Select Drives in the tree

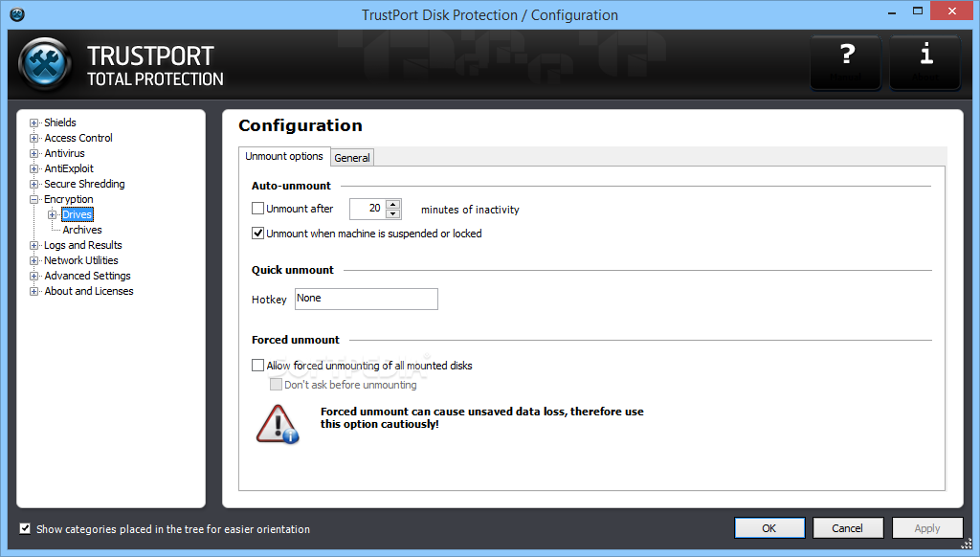coord(78,214)
